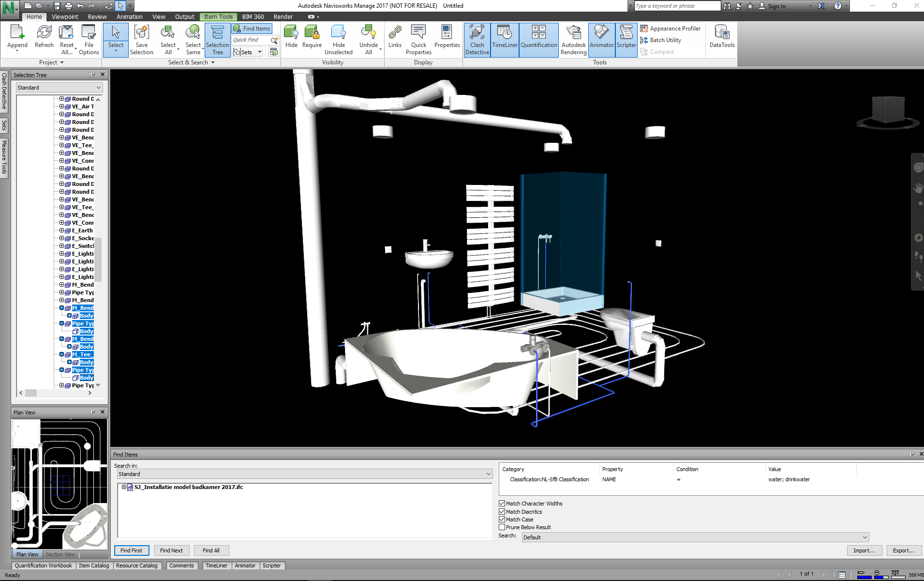Click the 'water; drinkwater' value cell
The width and height of the screenshot is (924, 581).
(x=789, y=479)
